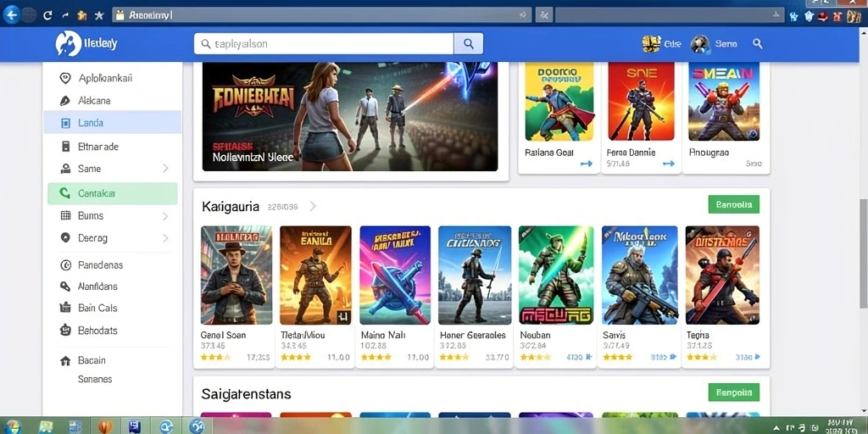Click the 'Tletat Miou' game title text

click(x=303, y=336)
